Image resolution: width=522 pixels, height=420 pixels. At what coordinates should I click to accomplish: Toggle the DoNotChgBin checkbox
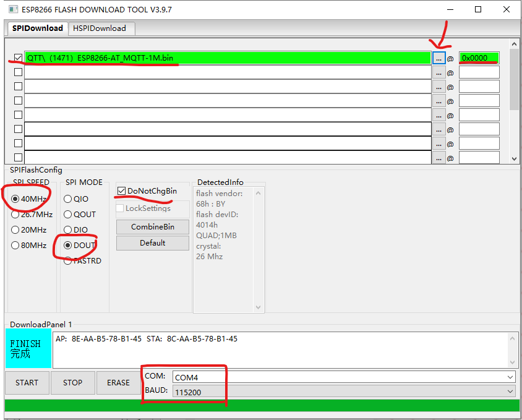point(121,191)
